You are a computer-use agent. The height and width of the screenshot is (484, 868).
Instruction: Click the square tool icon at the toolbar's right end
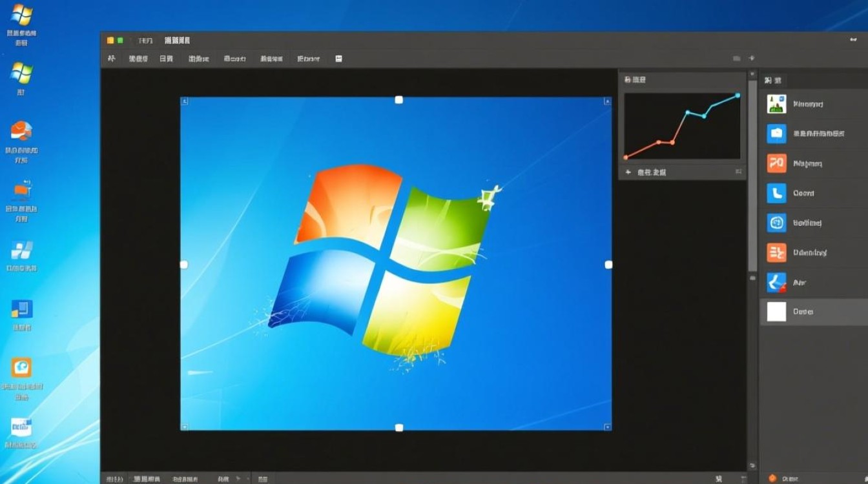click(x=338, y=58)
